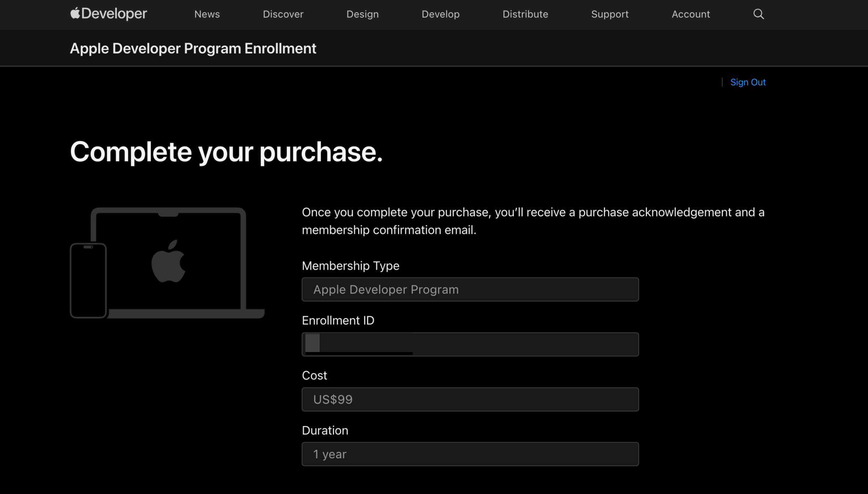Click the iPhone outline in illustration
This screenshot has height=494, width=868.
pos(88,280)
